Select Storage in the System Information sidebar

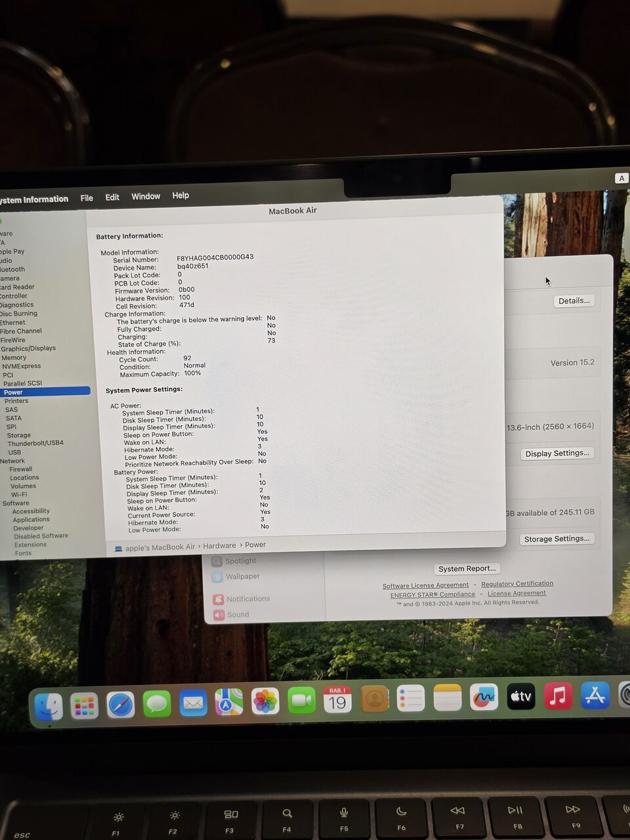pos(18,435)
